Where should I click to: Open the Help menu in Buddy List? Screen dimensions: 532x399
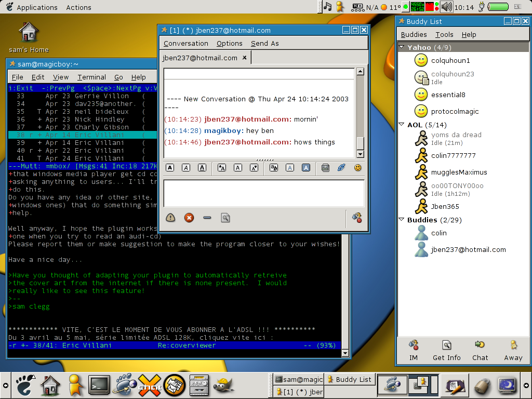tap(469, 35)
